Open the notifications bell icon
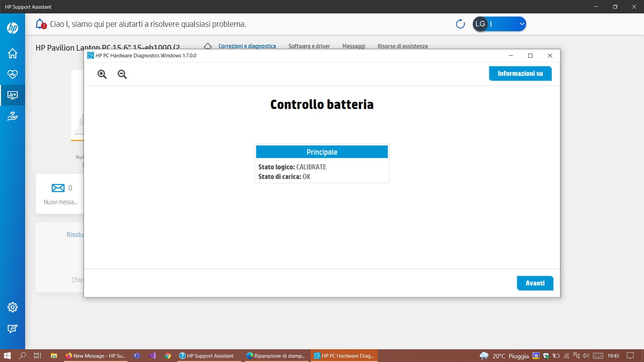The height and width of the screenshot is (362, 644). (40, 24)
